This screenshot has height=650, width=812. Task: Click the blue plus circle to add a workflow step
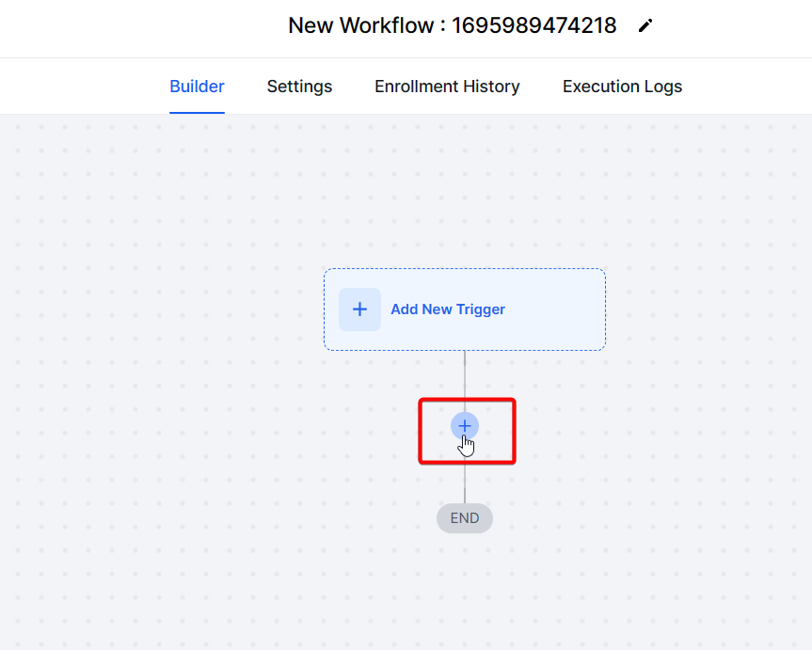pyautogui.click(x=464, y=425)
